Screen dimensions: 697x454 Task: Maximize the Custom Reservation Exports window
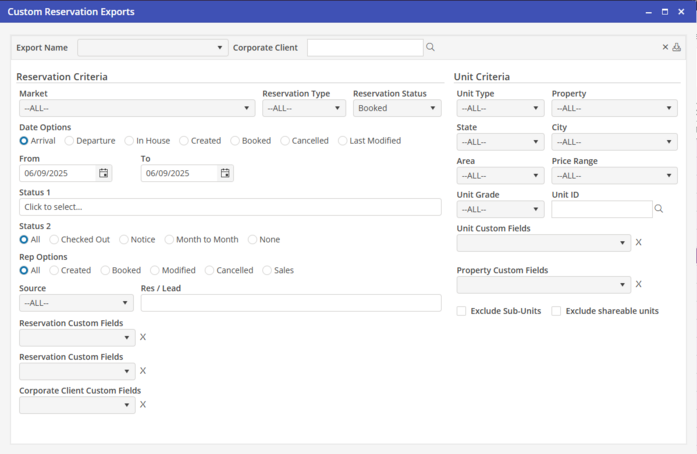click(x=665, y=12)
